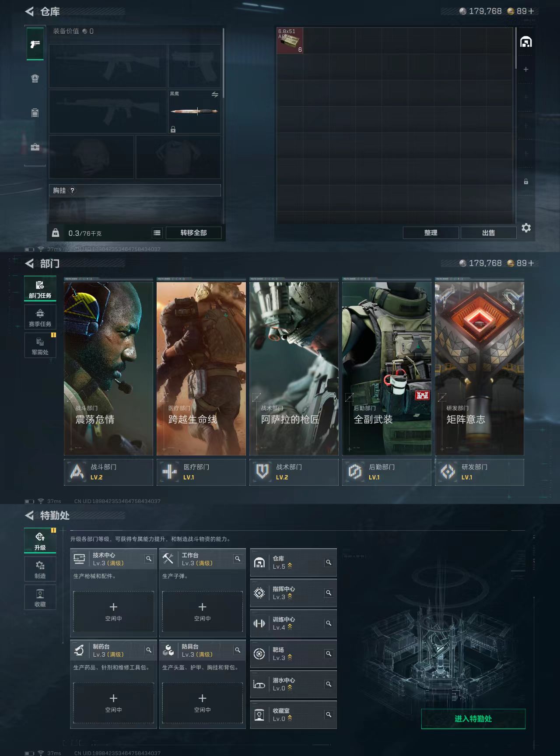560x756 pixels.
Task: Open the 阿萨拉的枪匠 mission card
Action: point(294,368)
